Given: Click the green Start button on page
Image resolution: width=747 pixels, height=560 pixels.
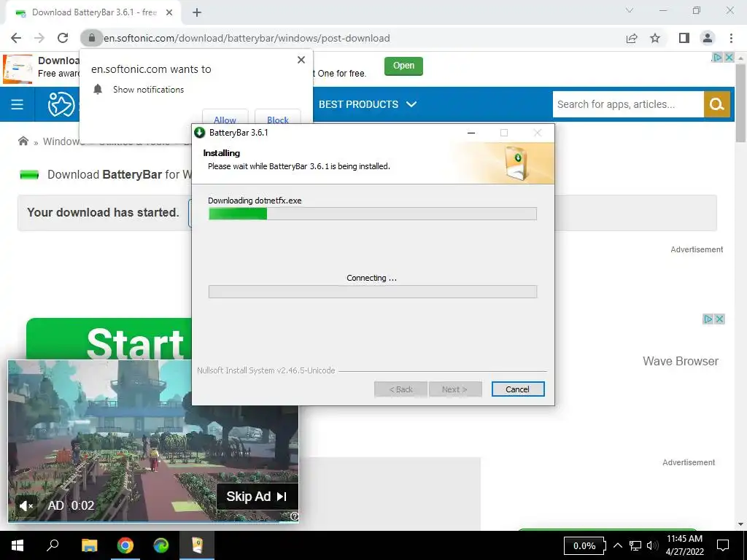Looking at the screenshot, I should point(109,338).
